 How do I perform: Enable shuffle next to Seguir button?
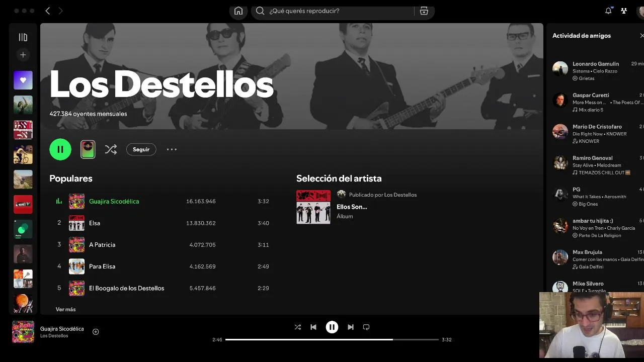(x=111, y=149)
